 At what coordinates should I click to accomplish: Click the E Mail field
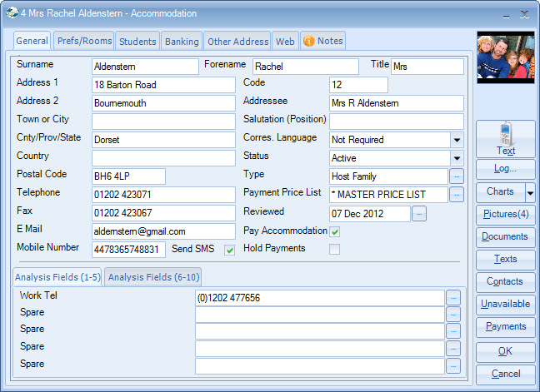point(163,231)
